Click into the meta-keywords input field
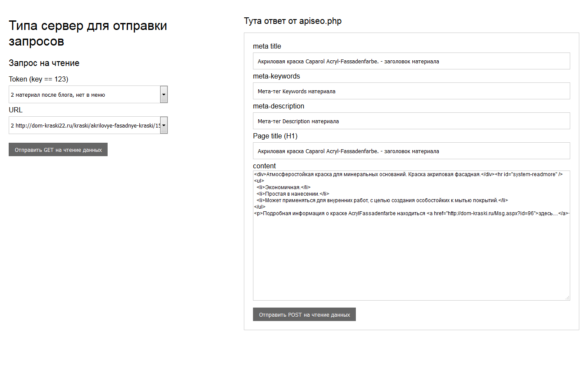588x377 pixels. (x=411, y=91)
